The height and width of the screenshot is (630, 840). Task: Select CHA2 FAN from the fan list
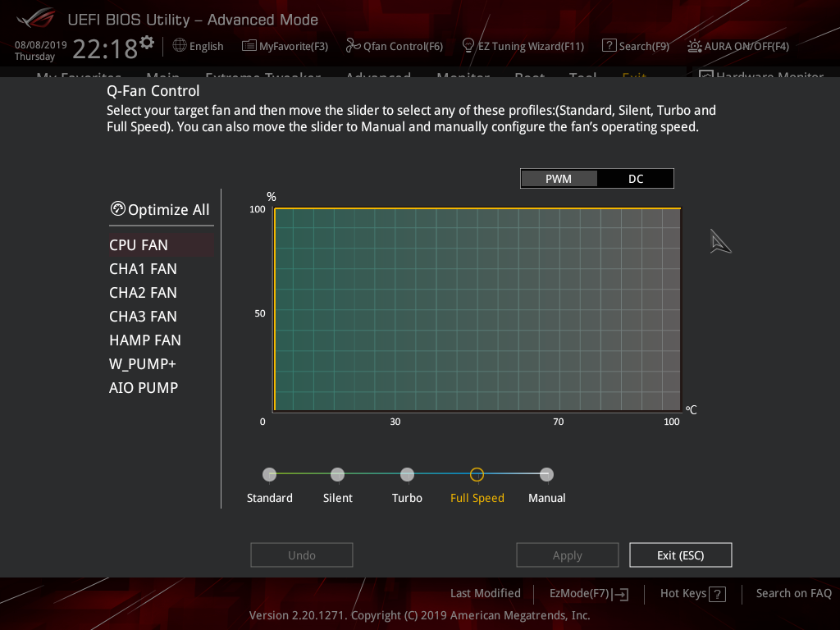143,292
